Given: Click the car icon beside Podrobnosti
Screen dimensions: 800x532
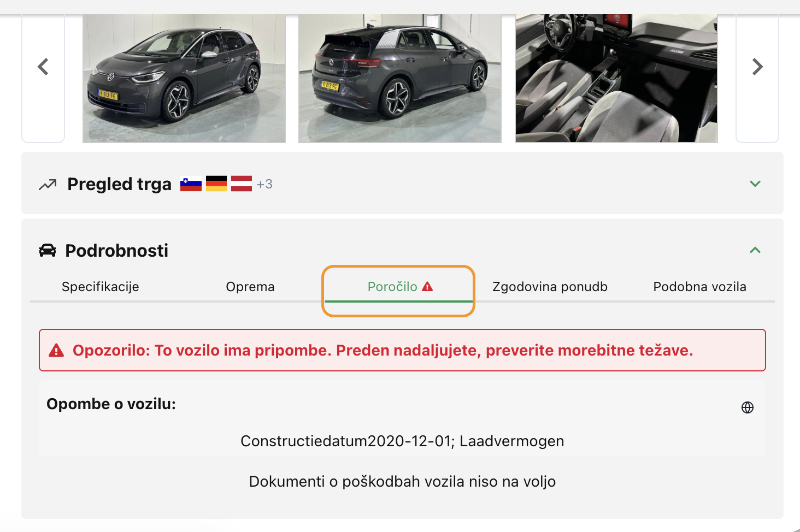Looking at the screenshot, I should [48, 251].
